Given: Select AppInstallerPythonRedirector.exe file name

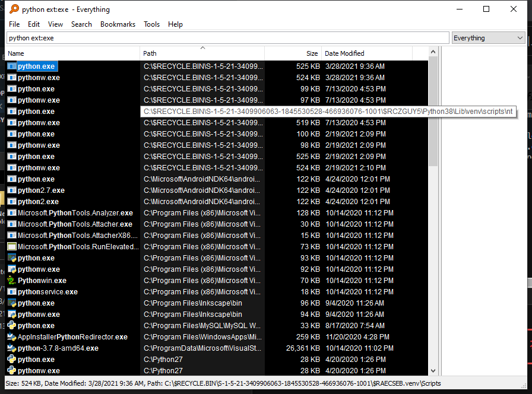Looking at the screenshot, I should [72, 336].
